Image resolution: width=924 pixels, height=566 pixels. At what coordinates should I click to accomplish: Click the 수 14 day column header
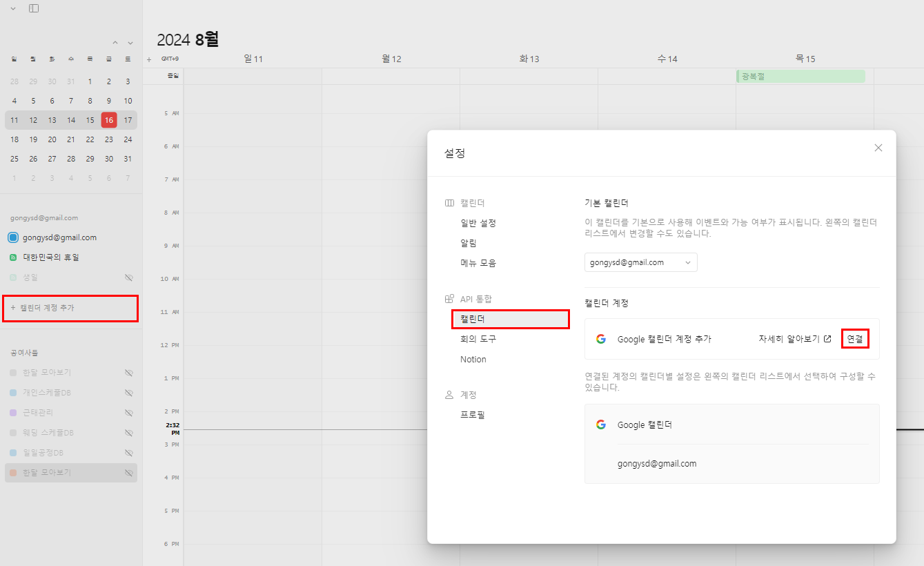[667, 59]
